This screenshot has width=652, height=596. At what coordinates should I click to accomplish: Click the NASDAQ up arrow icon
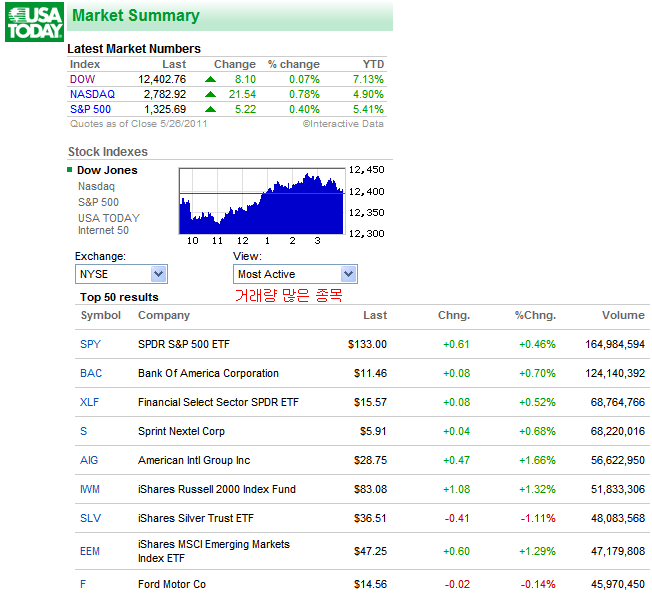click(x=210, y=94)
